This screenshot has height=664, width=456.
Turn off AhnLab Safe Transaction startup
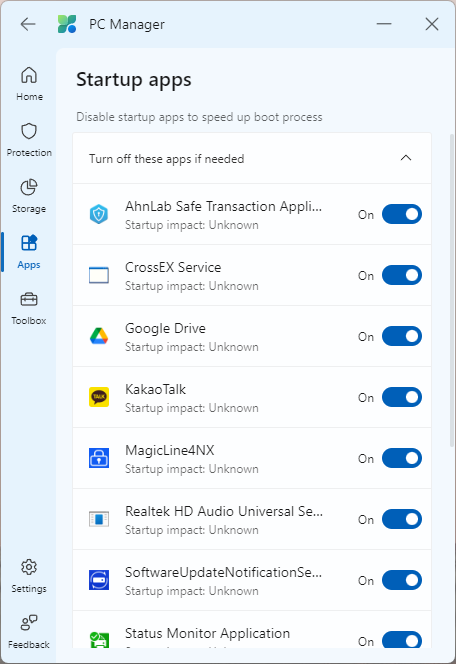(402, 214)
